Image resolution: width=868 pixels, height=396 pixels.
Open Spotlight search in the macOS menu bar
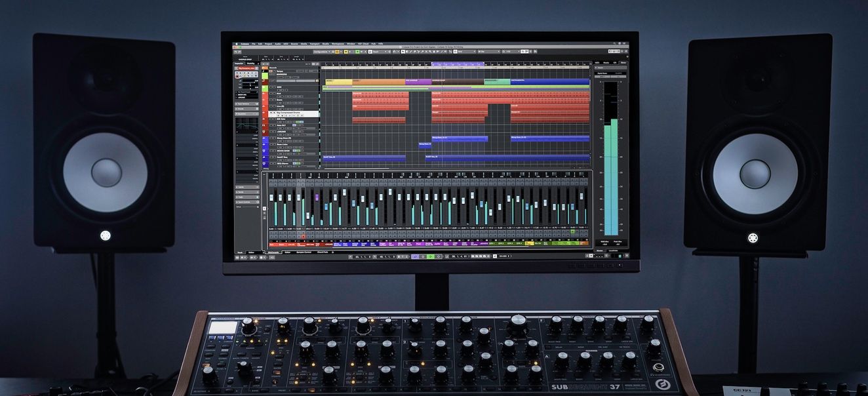(614, 43)
